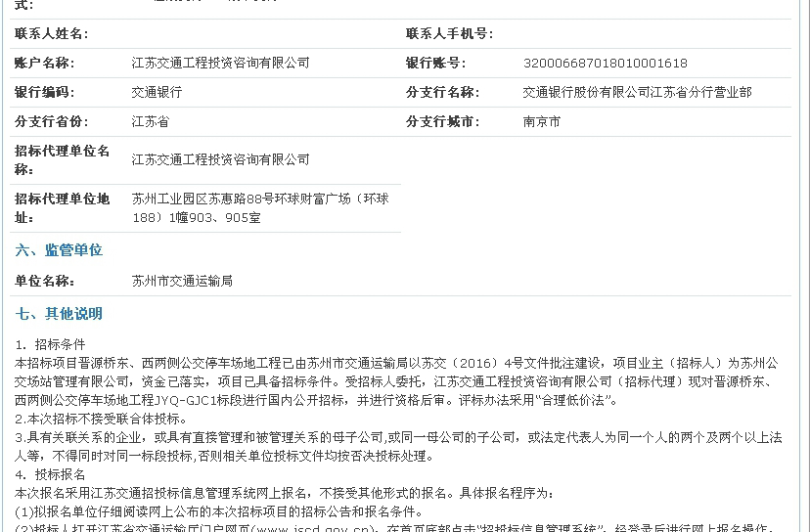Click the 银行编码 label

[x=44, y=93]
